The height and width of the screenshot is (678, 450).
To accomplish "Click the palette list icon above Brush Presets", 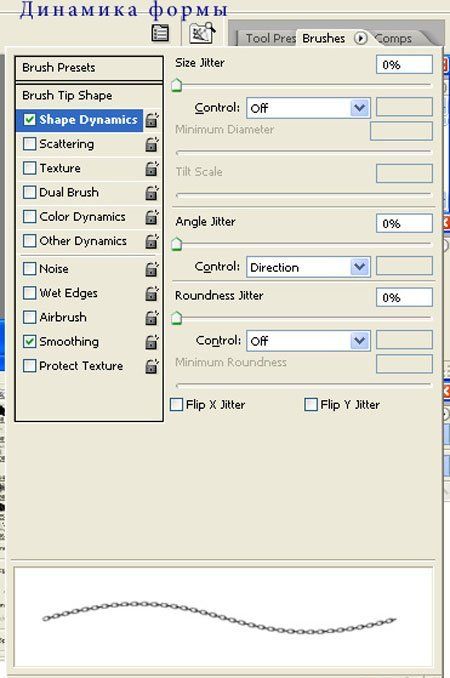I will pos(160,33).
